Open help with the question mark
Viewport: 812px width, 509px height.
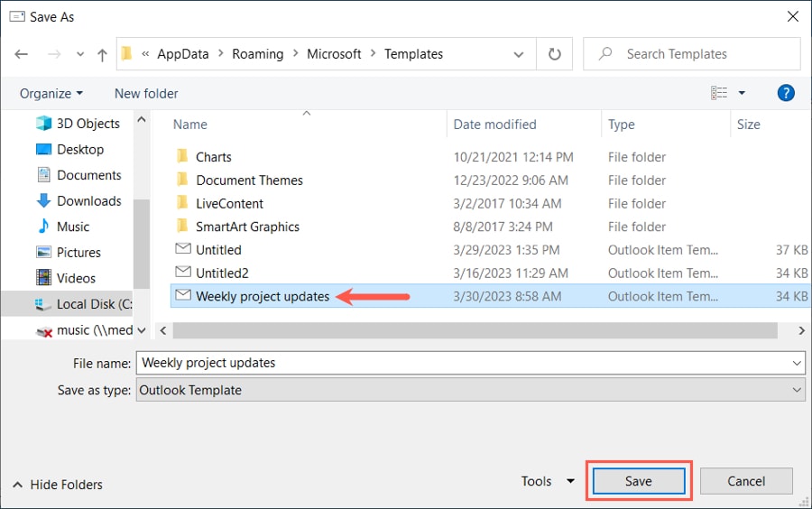(786, 93)
